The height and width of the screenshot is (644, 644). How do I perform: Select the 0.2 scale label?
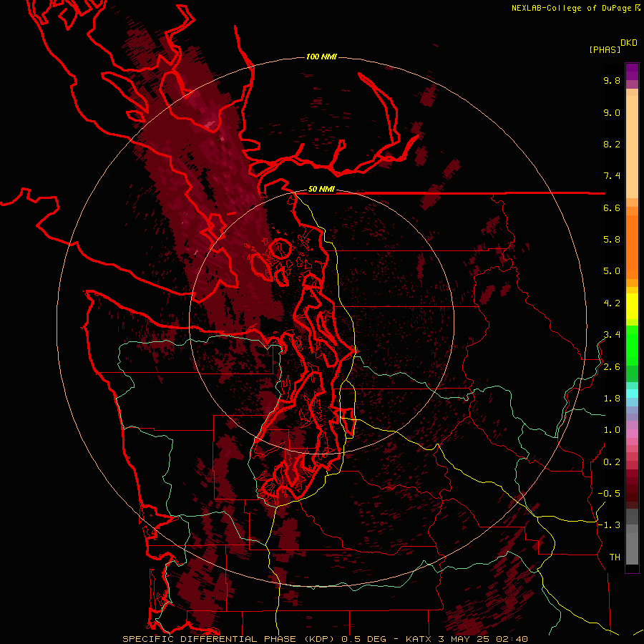612,462
